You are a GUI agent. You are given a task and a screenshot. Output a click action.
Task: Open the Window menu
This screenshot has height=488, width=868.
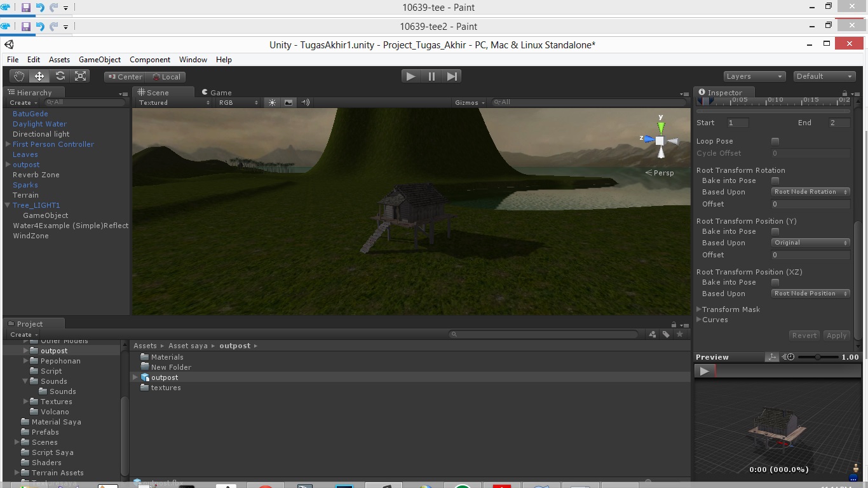click(x=193, y=60)
